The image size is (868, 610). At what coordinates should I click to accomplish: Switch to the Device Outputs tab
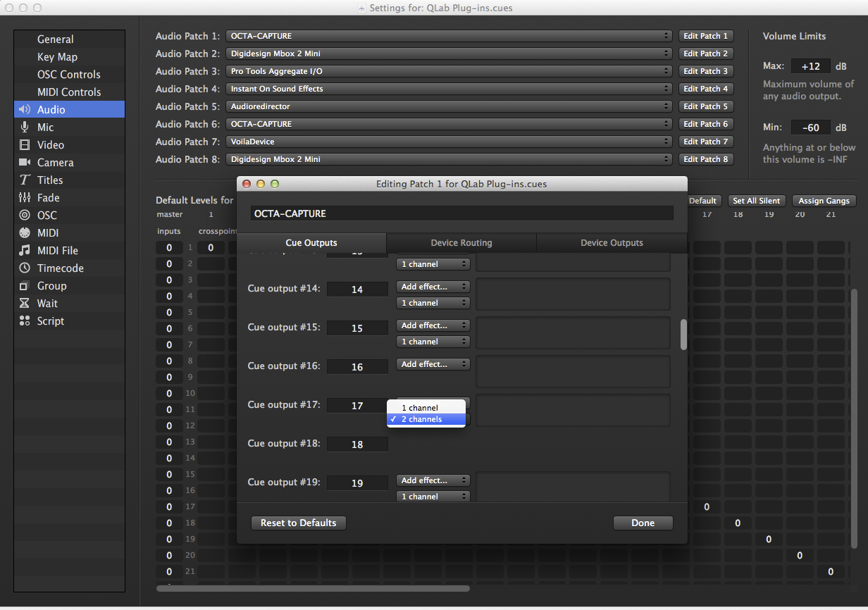(611, 243)
